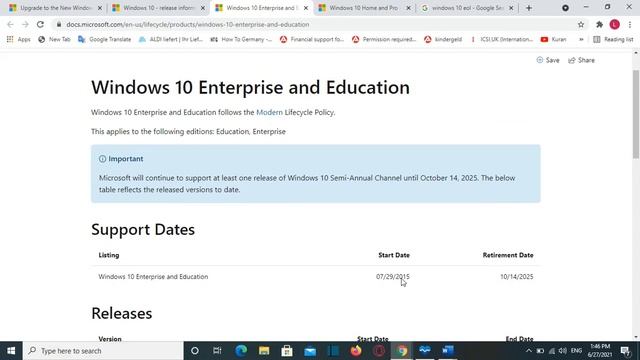640x360 pixels.
Task: Open the taskbar clock and date
Action: (x=600, y=351)
